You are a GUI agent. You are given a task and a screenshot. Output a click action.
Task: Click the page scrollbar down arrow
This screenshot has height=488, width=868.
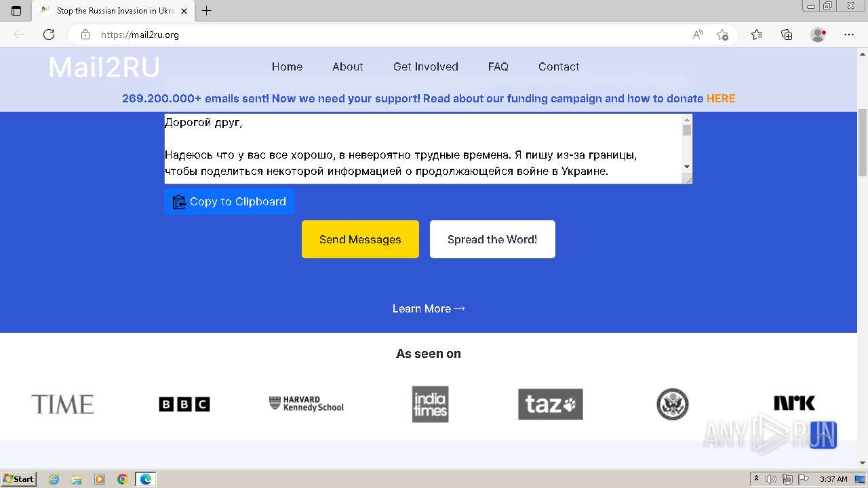(863, 463)
